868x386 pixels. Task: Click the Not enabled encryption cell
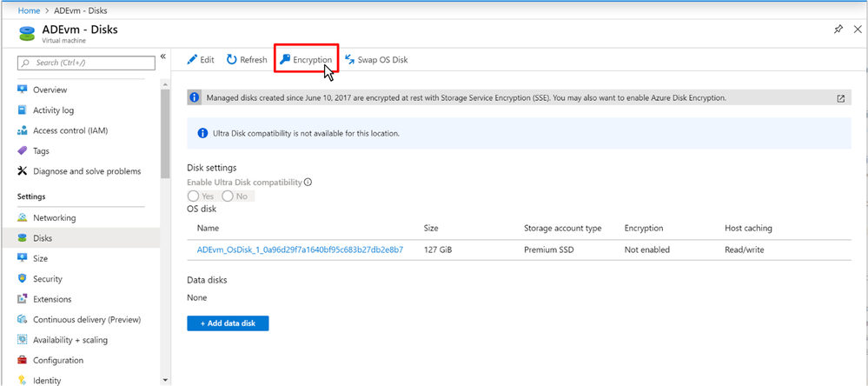[x=647, y=250]
